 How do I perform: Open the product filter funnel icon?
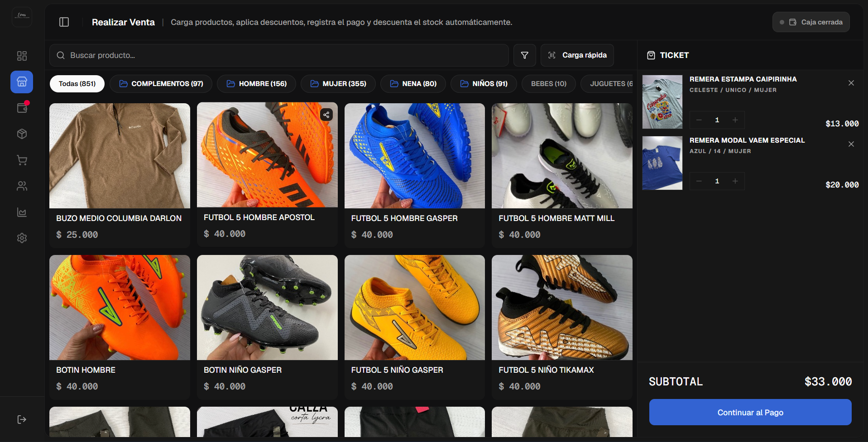pos(525,55)
